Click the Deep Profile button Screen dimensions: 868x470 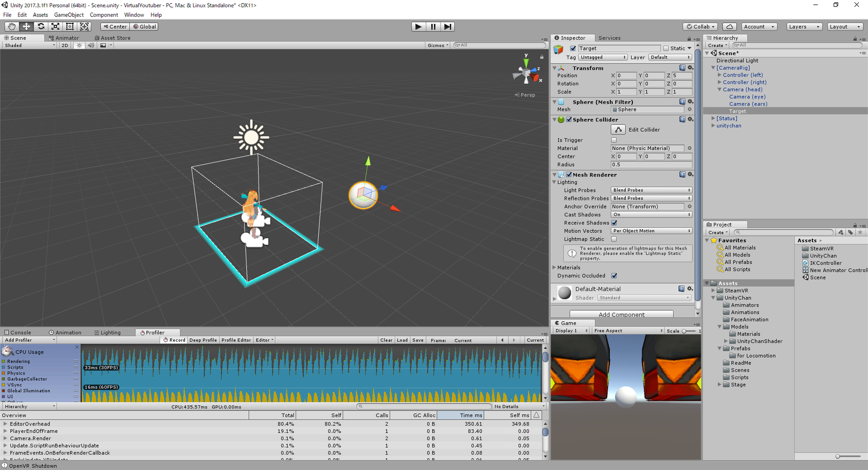click(203, 340)
